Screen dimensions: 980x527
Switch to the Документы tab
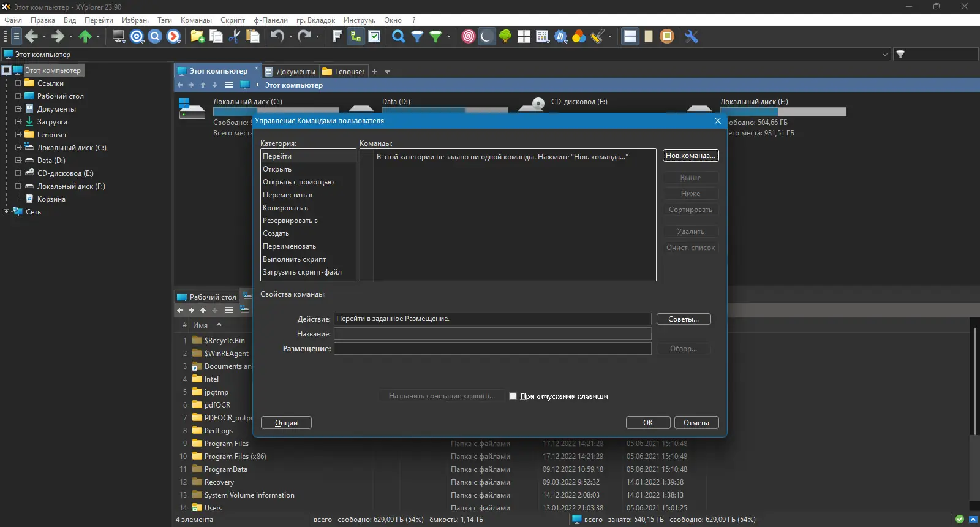click(291, 72)
